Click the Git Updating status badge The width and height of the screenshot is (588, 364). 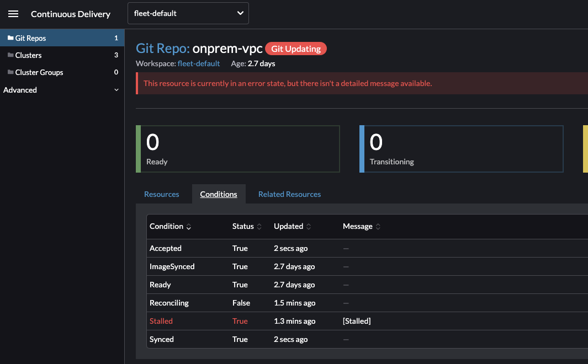[x=296, y=49]
